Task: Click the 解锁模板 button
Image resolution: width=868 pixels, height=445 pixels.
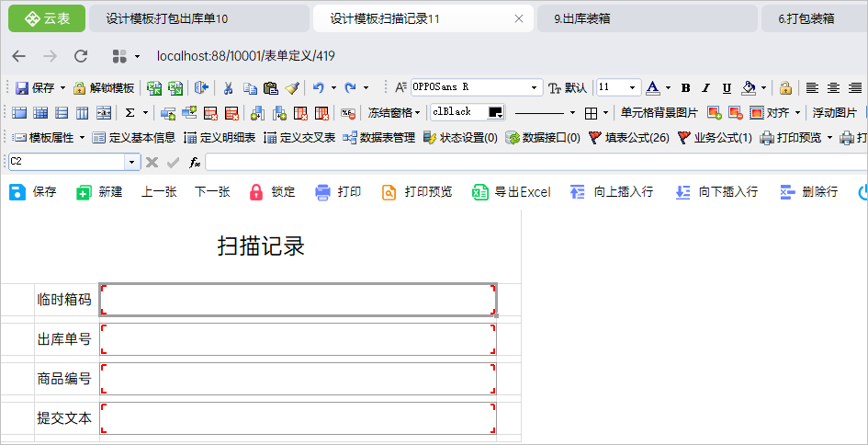Action: click(104, 87)
